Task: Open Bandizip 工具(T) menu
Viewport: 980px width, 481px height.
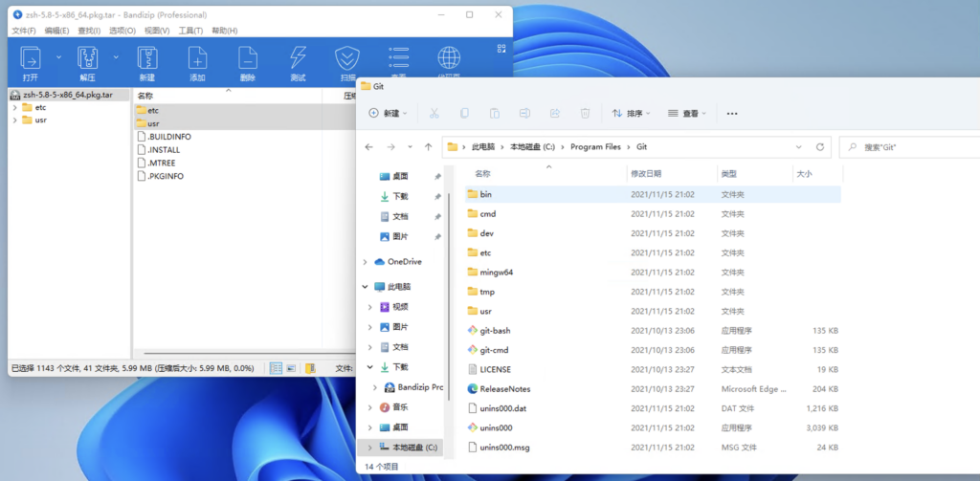Action: [190, 31]
